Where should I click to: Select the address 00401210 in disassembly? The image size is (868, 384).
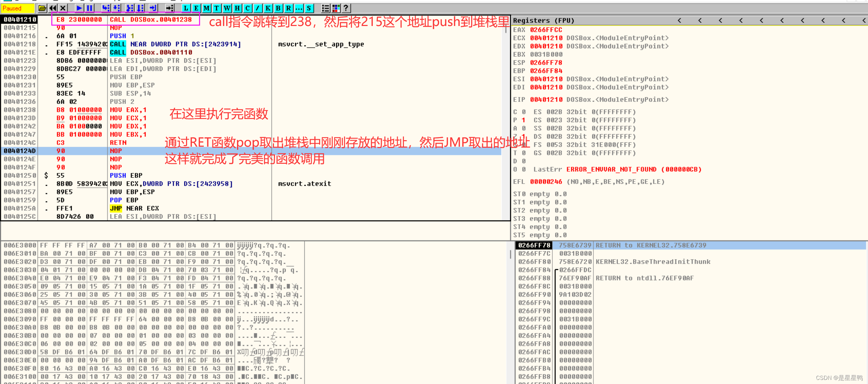click(20, 19)
